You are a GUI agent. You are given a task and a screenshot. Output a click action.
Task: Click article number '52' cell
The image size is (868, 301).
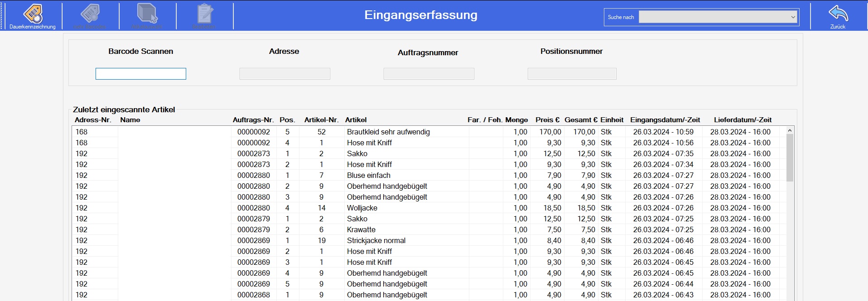322,132
